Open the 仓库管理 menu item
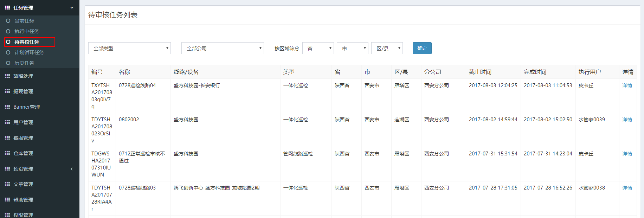This screenshot has height=218, width=644. click(x=23, y=153)
